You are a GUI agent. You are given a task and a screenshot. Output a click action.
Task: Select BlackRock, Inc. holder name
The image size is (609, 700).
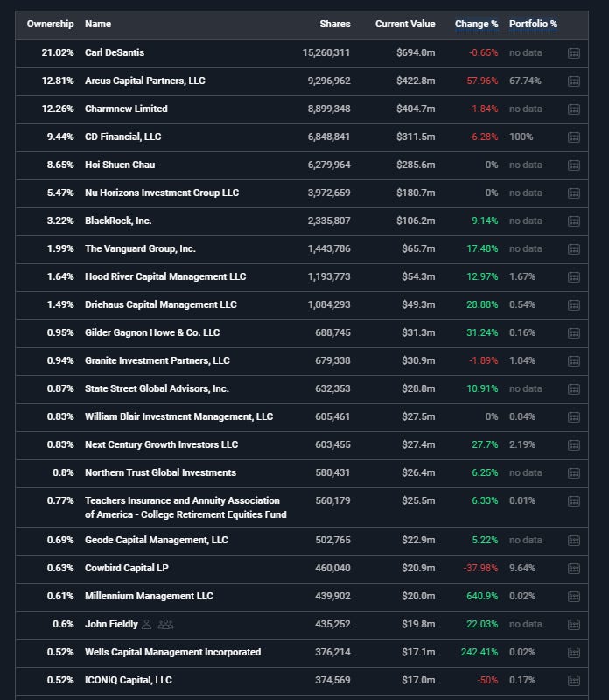[118, 220]
